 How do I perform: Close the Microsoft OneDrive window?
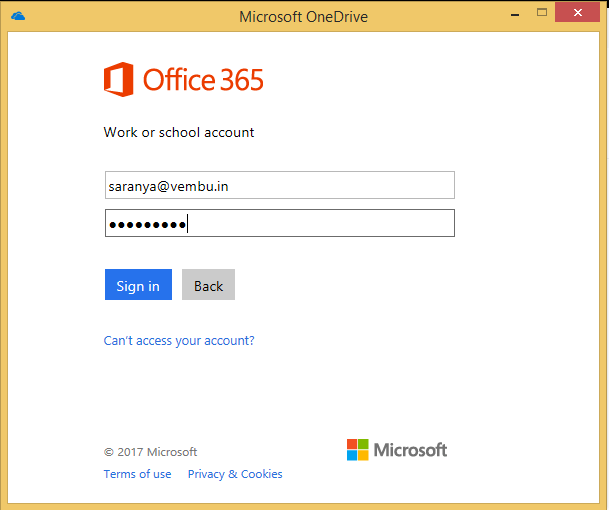point(577,12)
